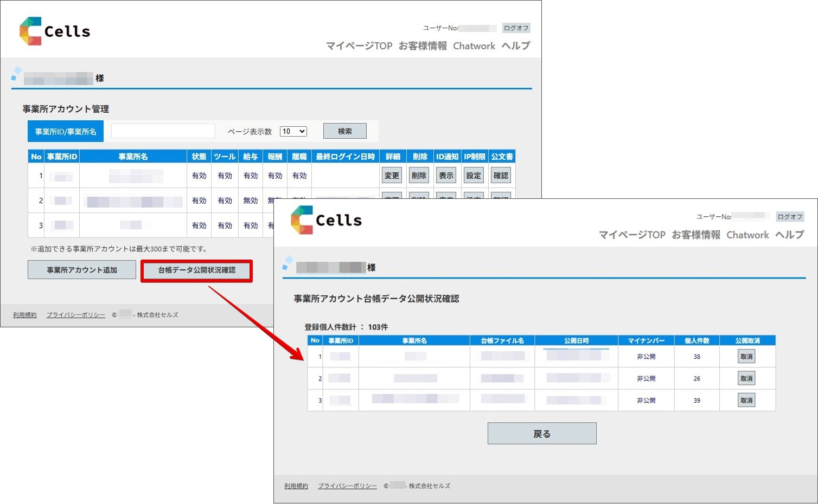Click the 登録個人件数計 103件 text
Screen dimensions: 818x504
pos(346,327)
